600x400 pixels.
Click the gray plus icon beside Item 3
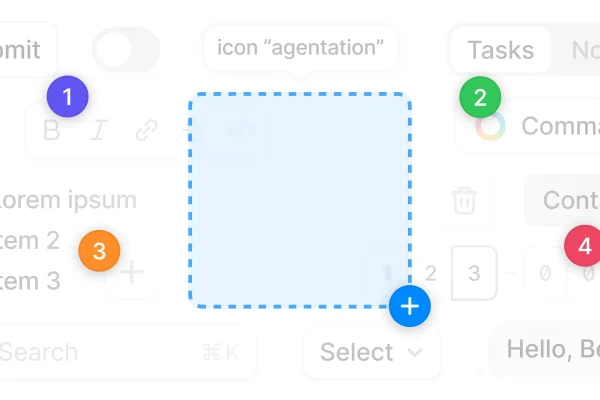(132, 272)
